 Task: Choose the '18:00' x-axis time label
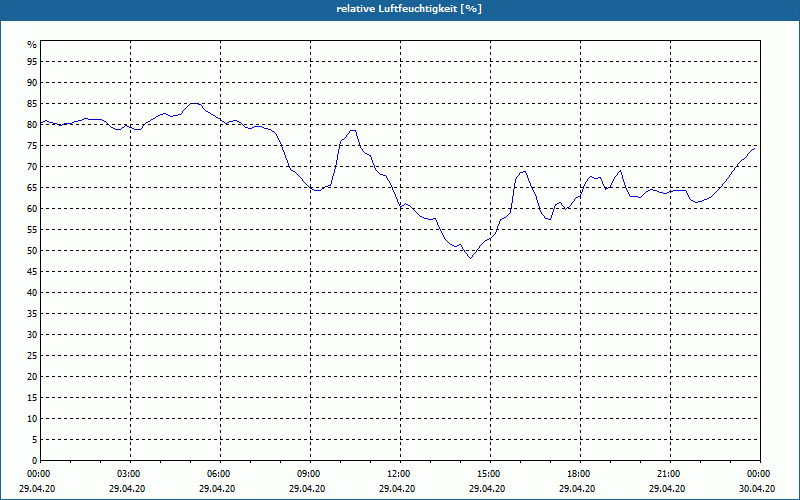click(x=581, y=474)
